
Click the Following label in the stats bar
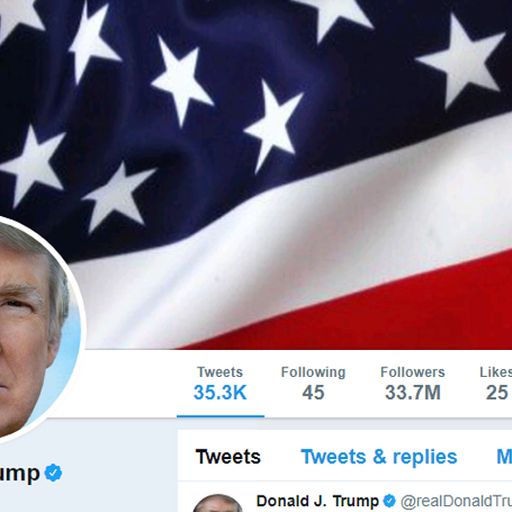(313, 372)
